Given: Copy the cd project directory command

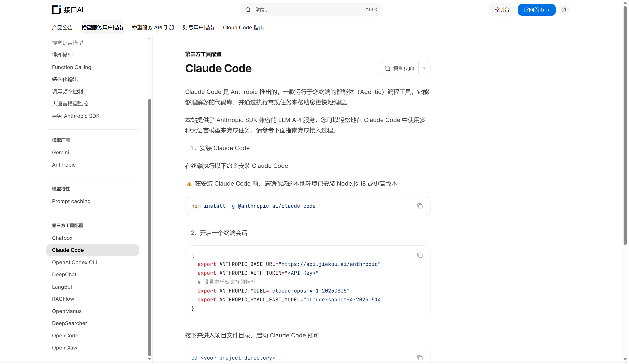Looking at the screenshot, I should [420, 358].
